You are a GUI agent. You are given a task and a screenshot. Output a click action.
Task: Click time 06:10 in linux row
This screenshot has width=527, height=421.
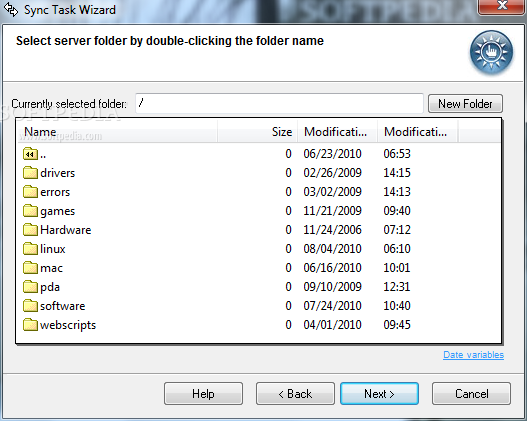click(x=397, y=249)
